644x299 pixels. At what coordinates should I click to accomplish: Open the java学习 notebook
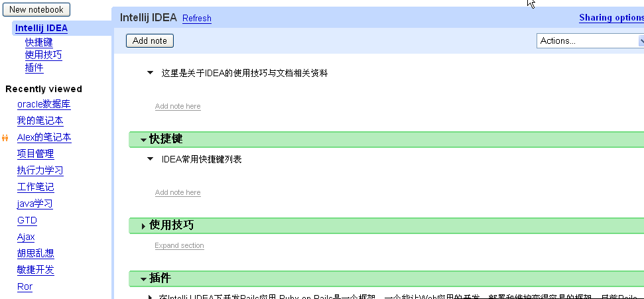[35, 204]
